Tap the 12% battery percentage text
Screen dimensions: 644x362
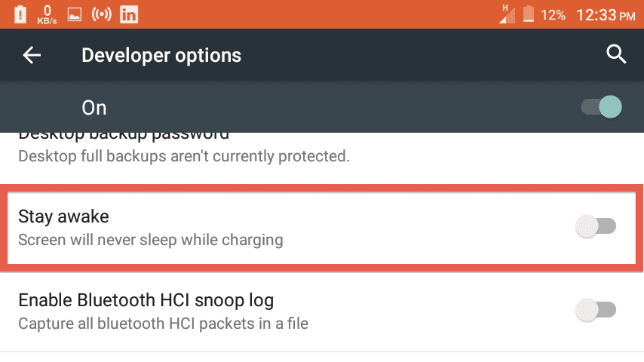point(553,15)
